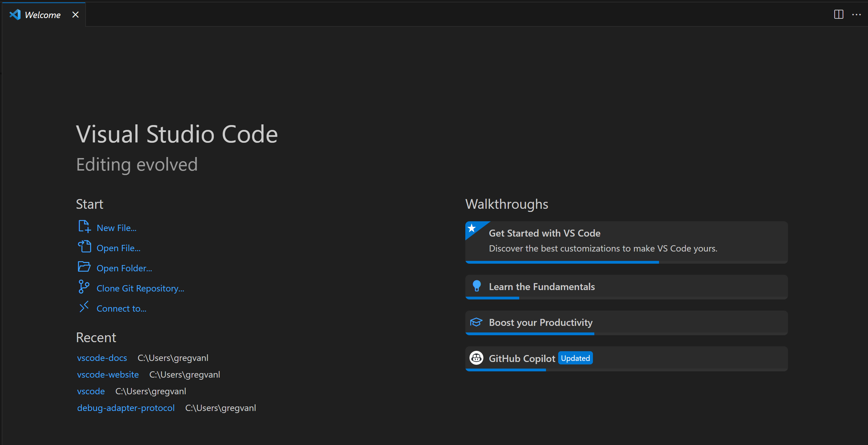Close the Welcome tab
This screenshot has width=868, height=445.
[75, 15]
